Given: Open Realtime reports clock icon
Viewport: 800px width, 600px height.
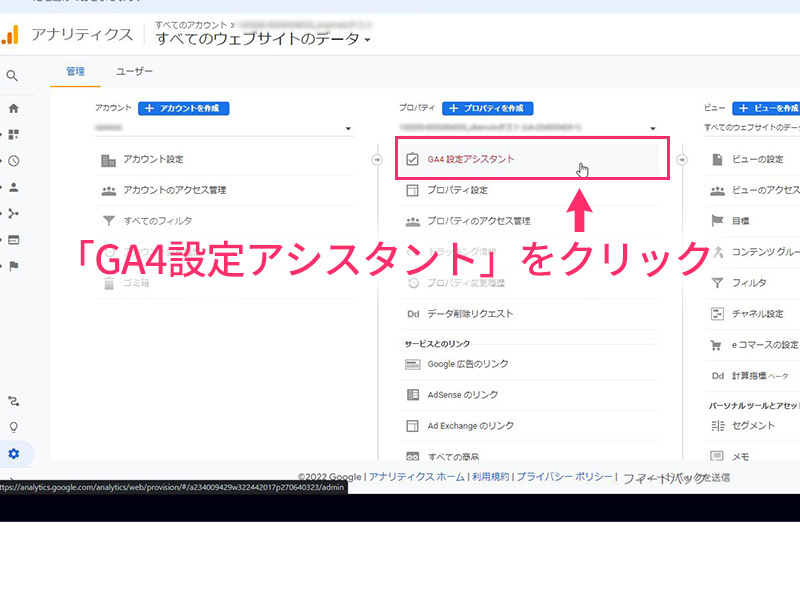Looking at the screenshot, I should [x=14, y=161].
